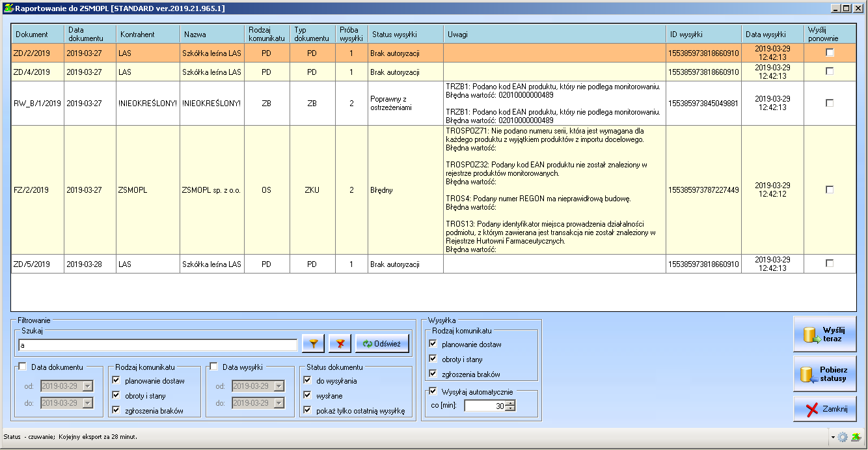Click the Wyślij teraz send button
868x450 pixels.
pos(824,335)
